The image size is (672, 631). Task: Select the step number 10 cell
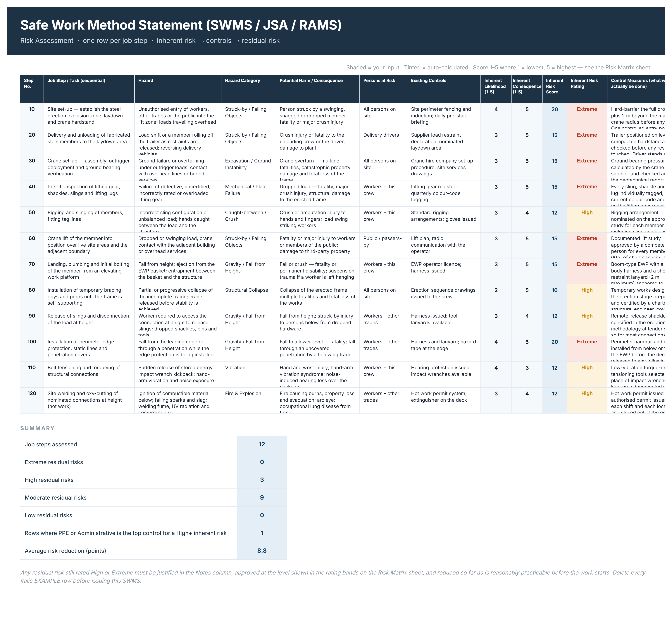[32, 116]
